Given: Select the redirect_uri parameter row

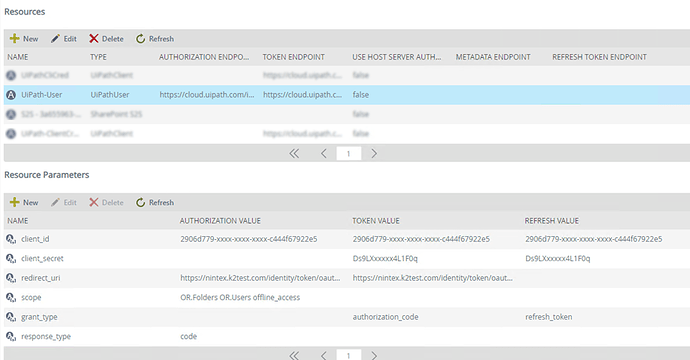Looking at the screenshot, I should click(347, 278).
